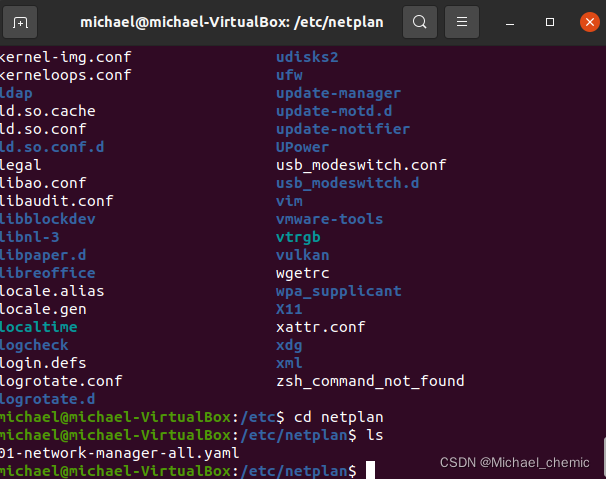Click the vtrgb symlink name
606x479 pixels.
298,237
